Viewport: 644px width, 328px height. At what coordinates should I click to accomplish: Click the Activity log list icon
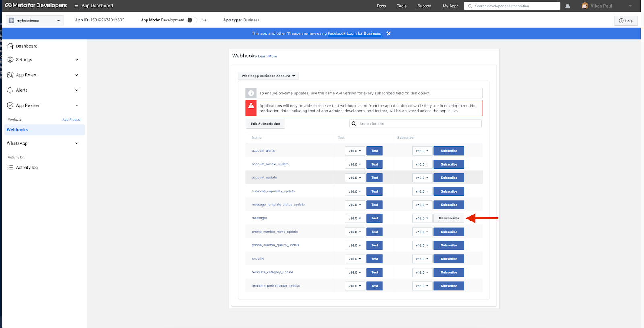click(x=10, y=168)
